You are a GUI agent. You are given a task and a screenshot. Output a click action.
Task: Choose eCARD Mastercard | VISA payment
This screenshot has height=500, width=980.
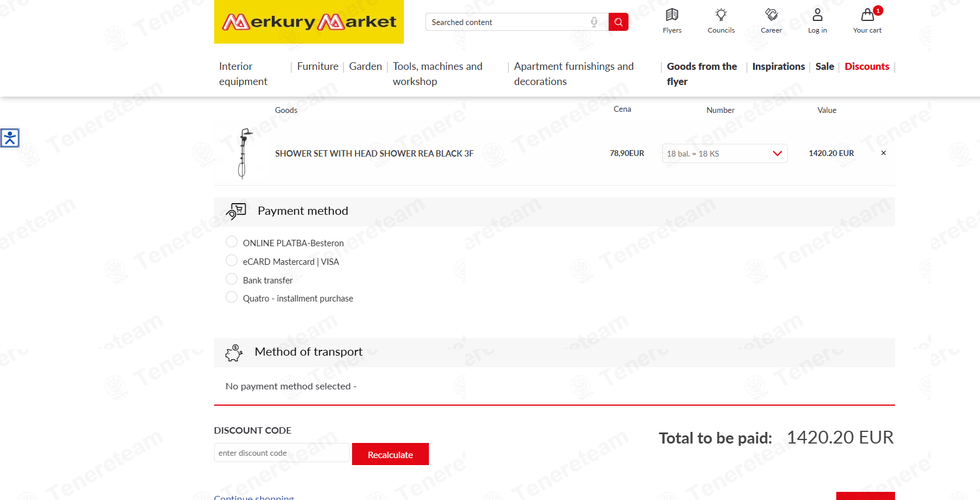click(232, 260)
